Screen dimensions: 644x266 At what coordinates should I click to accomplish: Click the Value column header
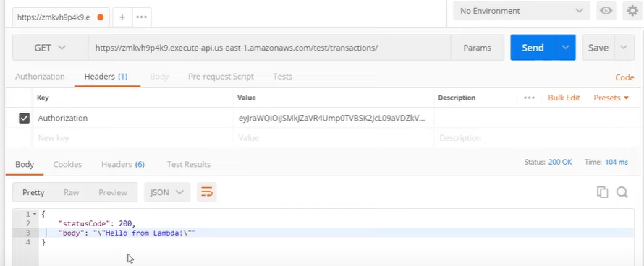[x=247, y=98]
